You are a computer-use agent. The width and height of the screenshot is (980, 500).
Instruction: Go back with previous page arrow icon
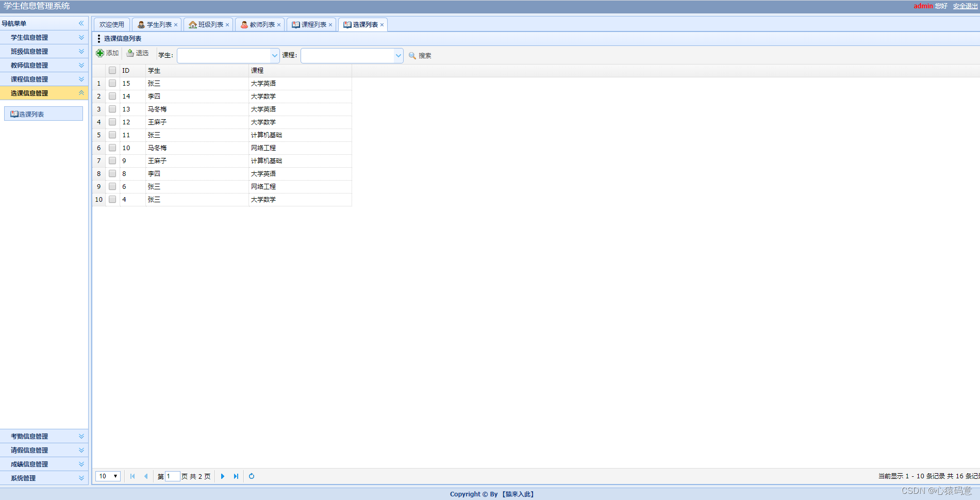tap(146, 476)
